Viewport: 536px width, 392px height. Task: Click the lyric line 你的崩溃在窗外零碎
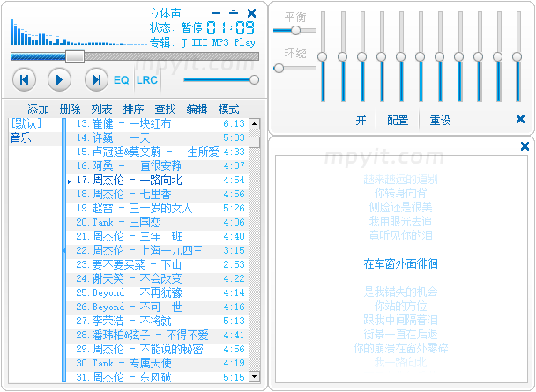click(400, 348)
